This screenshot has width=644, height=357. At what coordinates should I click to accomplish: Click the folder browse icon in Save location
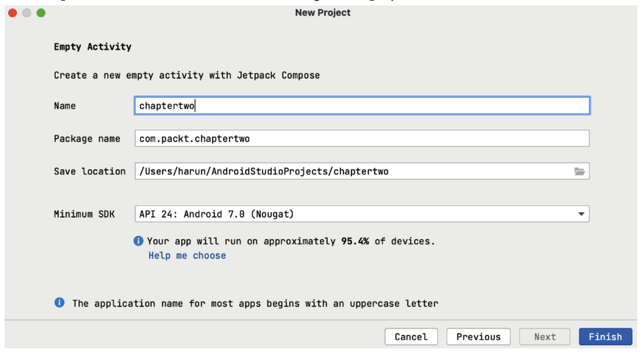tap(579, 171)
